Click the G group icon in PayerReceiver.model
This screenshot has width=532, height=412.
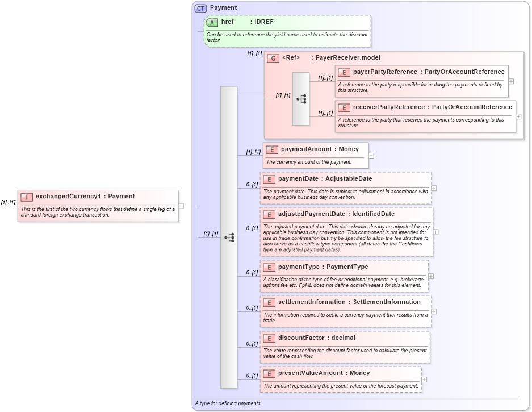click(x=273, y=57)
